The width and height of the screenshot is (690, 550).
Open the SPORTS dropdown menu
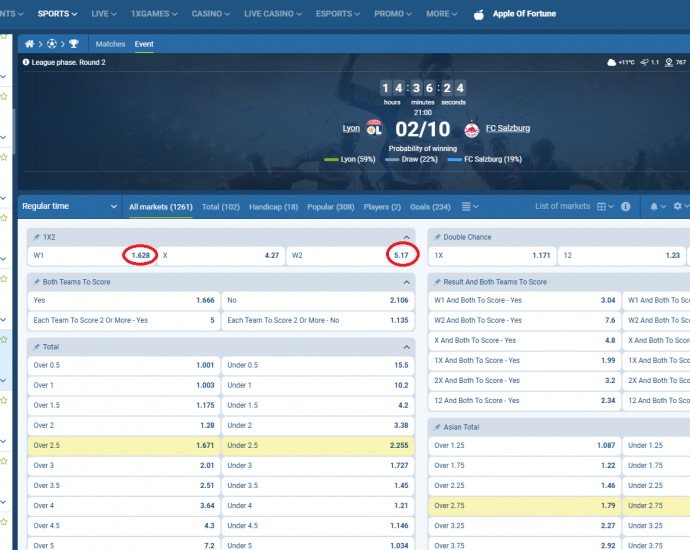57,14
